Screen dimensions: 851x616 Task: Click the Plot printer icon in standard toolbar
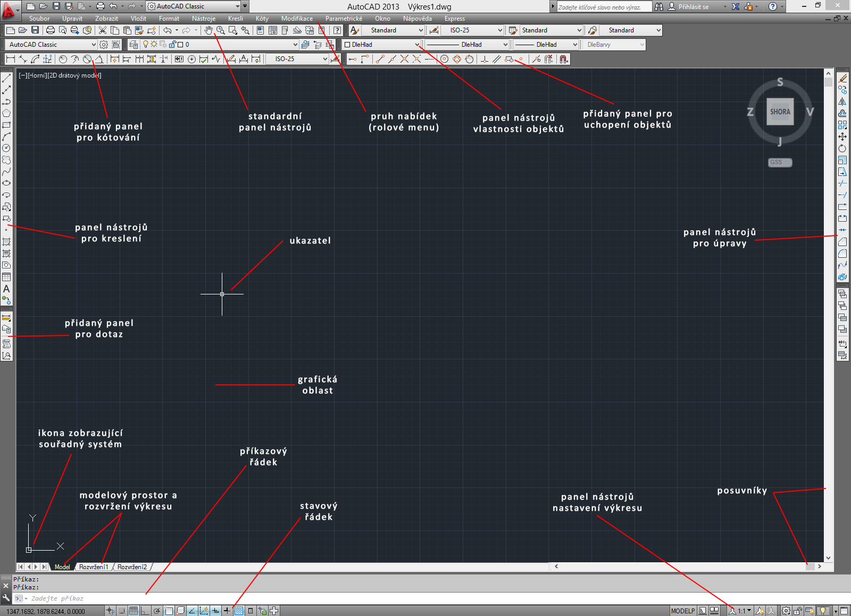tap(51, 30)
